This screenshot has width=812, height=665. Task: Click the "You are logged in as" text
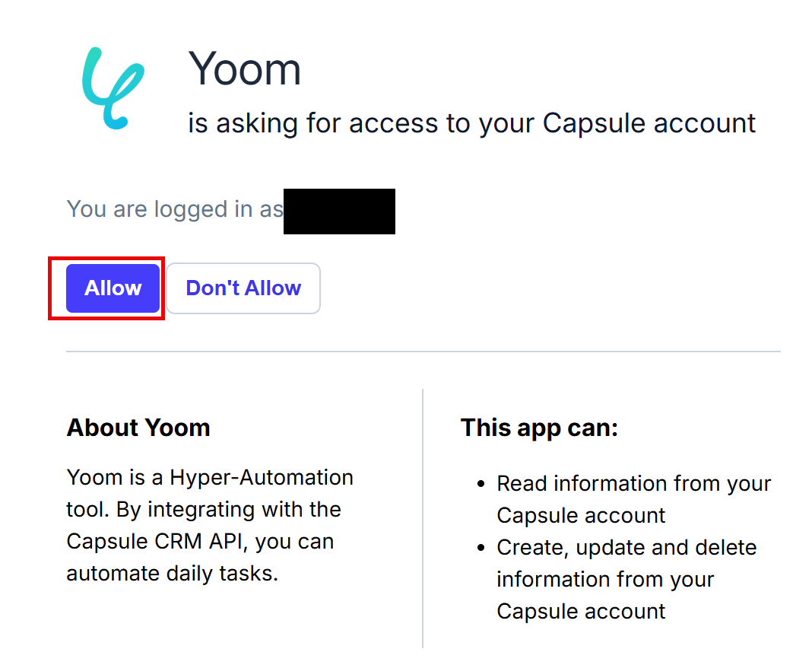coord(175,209)
